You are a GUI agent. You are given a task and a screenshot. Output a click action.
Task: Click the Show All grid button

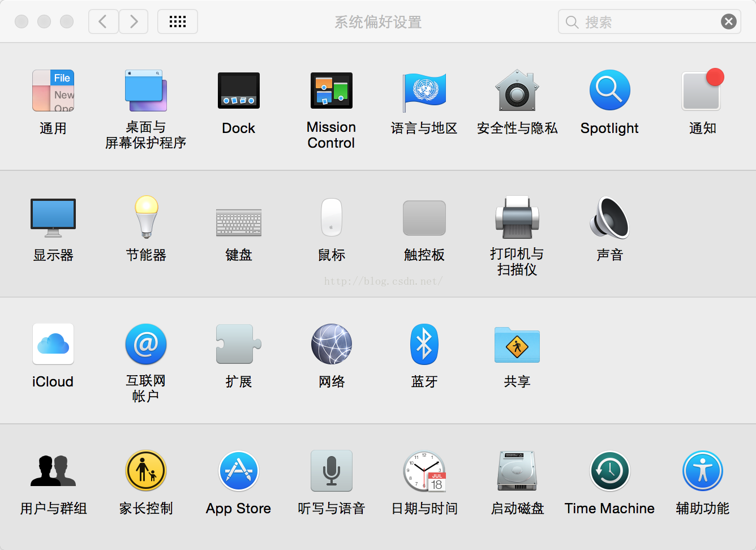(178, 22)
